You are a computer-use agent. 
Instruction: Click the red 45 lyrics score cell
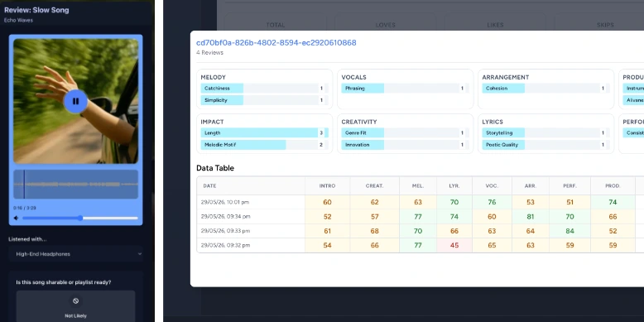tap(454, 246)
